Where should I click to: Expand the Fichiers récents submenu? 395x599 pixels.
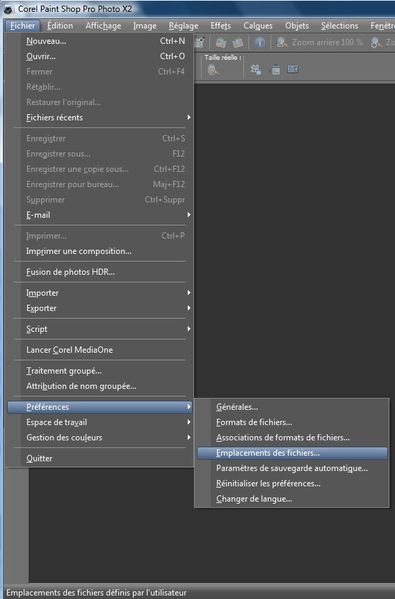pyautogui.click(x=100, y=118)
